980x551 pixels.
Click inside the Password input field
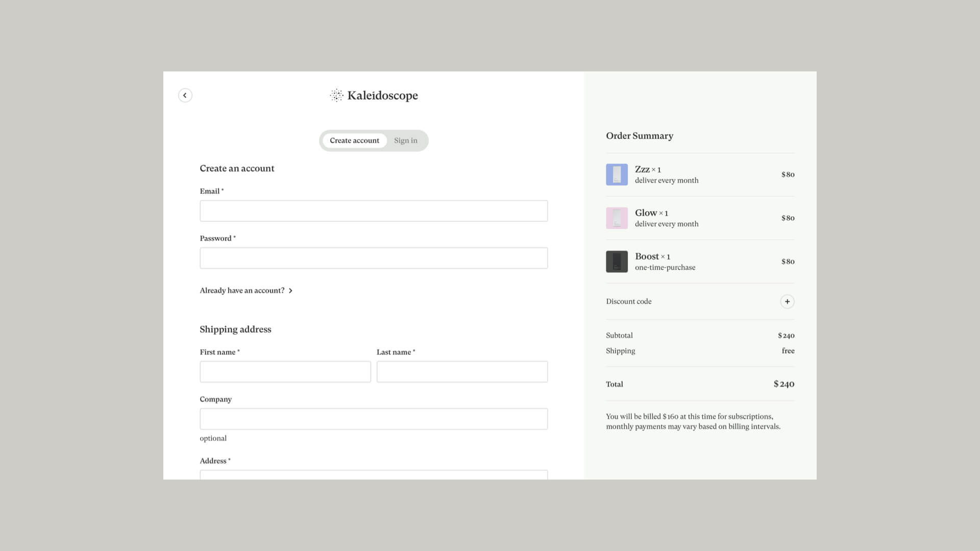pyautogui.click(x=373, y=258)
